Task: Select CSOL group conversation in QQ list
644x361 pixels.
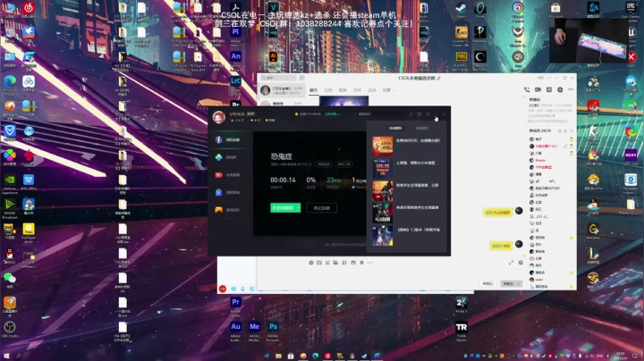Action: pyautogui.click(x=282, y=90)
